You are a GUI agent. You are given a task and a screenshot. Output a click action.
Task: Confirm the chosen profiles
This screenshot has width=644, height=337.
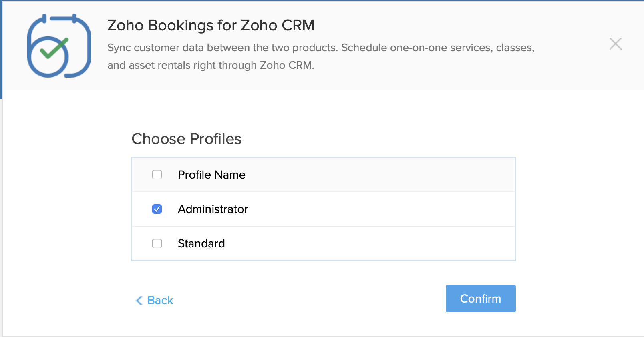[x=480, y=299]
